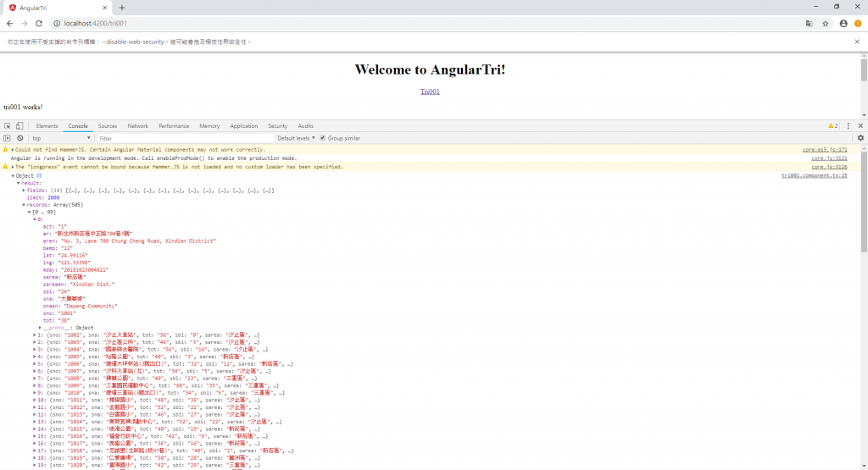This screenshot has width=868, height=470.
Task: Open the Chrome profile account icon
Action: pos(843,23)
